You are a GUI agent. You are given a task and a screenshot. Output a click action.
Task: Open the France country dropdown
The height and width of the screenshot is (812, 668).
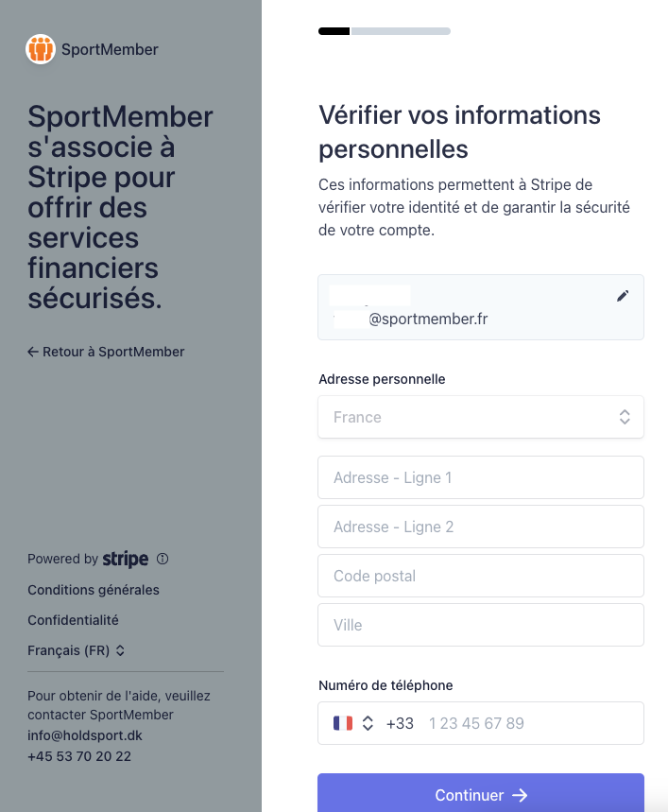(x=481, y=417)
